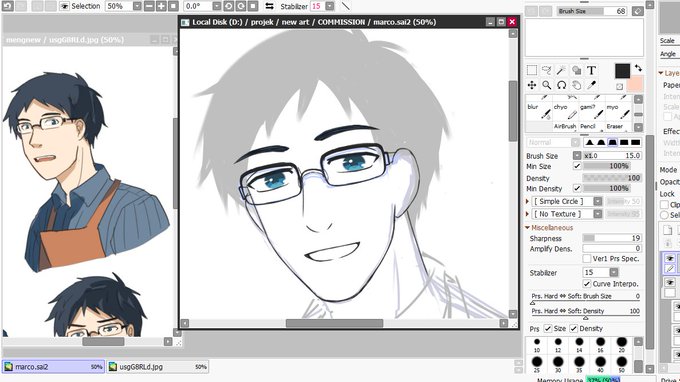Select the Hand pan tool
The height and width of the screenshot is (382, 680).
click(x=576, y=85)
